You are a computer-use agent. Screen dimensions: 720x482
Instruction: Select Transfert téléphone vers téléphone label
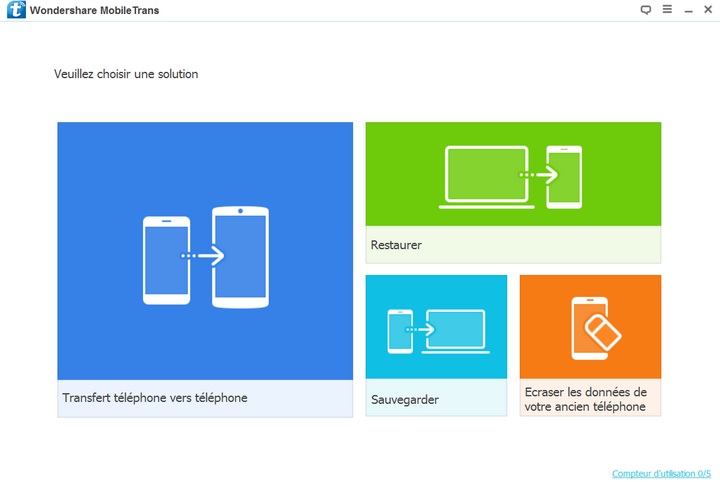[155, 398]
